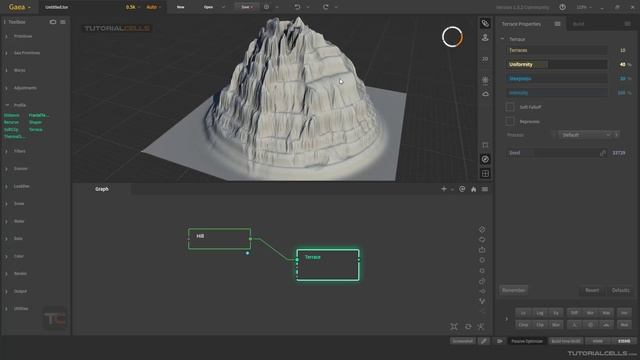640x360 pixels.
Task: Click the compass icon in viewport sidebar
Action: (485, 159)
